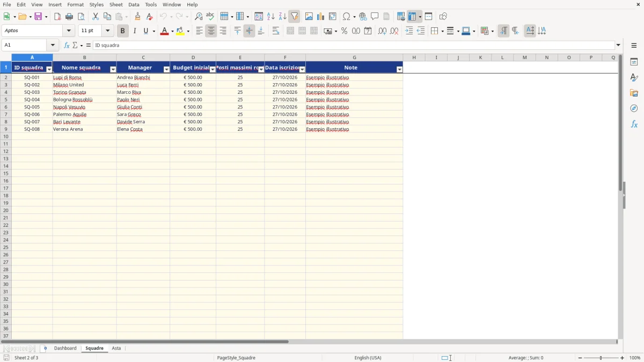Open the sidebar Navigator compass icon
644x362 pixels.
pos(634,109)
